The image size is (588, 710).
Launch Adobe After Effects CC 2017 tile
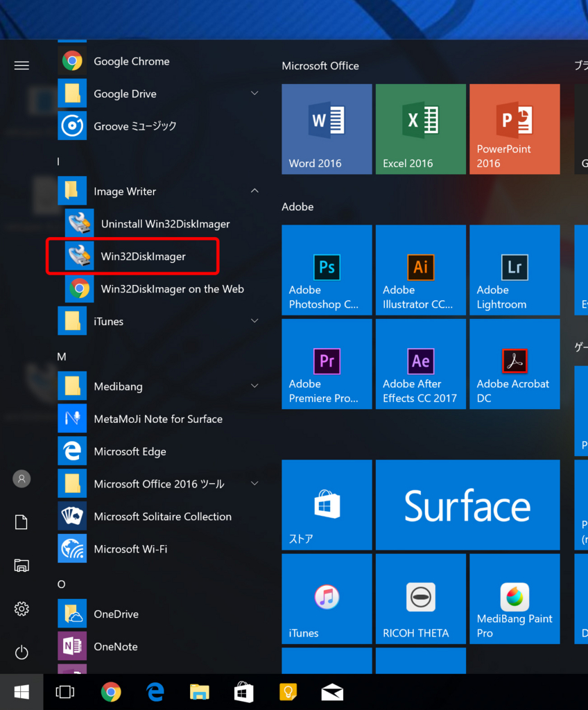tap(421, 364)
